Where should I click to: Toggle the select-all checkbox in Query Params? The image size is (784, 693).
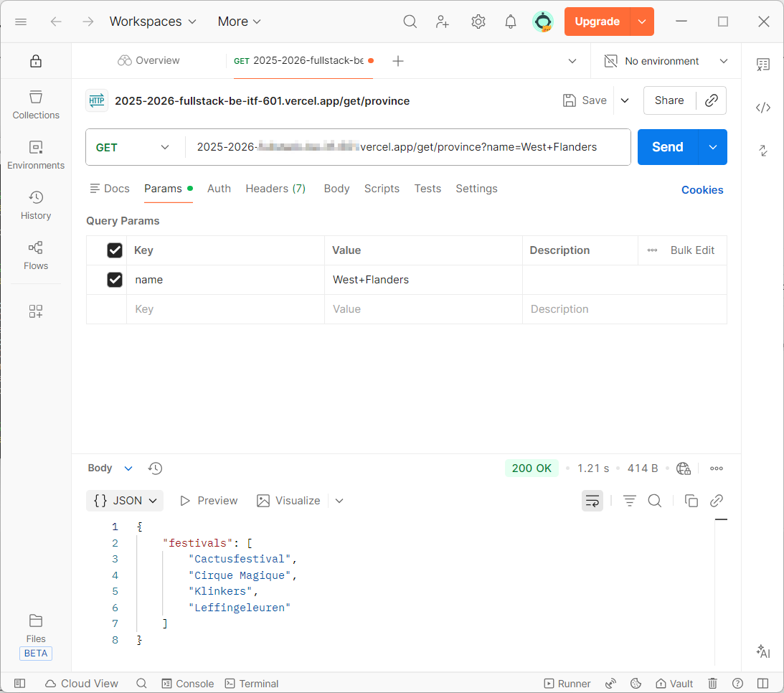click(115, 250)
